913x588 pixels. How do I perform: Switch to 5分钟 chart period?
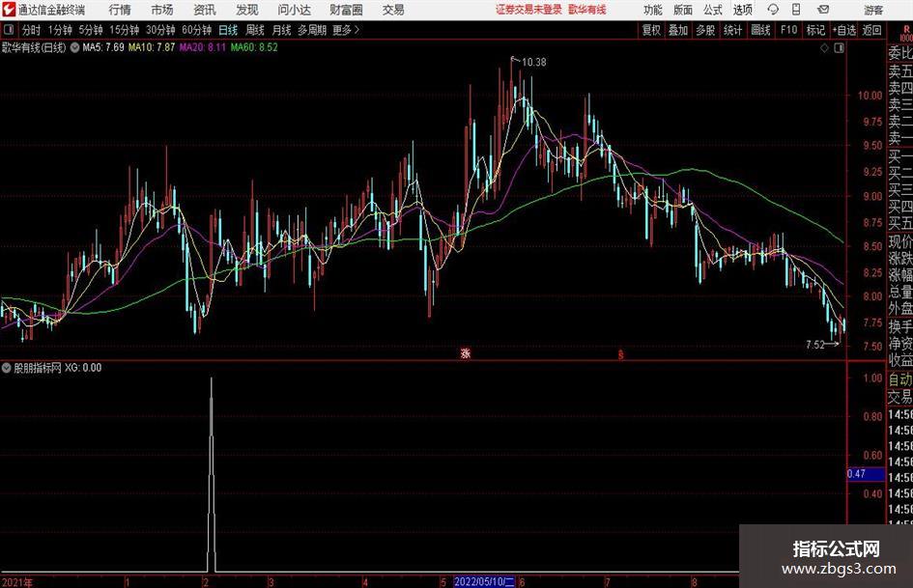click(91, 30)
